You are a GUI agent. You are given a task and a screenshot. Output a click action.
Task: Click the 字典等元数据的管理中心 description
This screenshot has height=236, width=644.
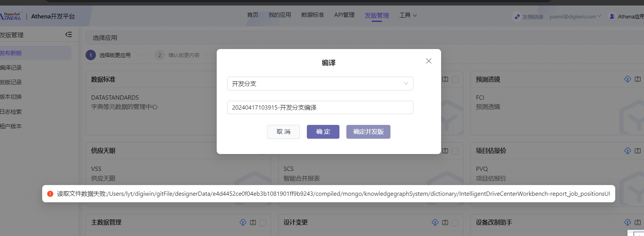click(x=124, y=107)
